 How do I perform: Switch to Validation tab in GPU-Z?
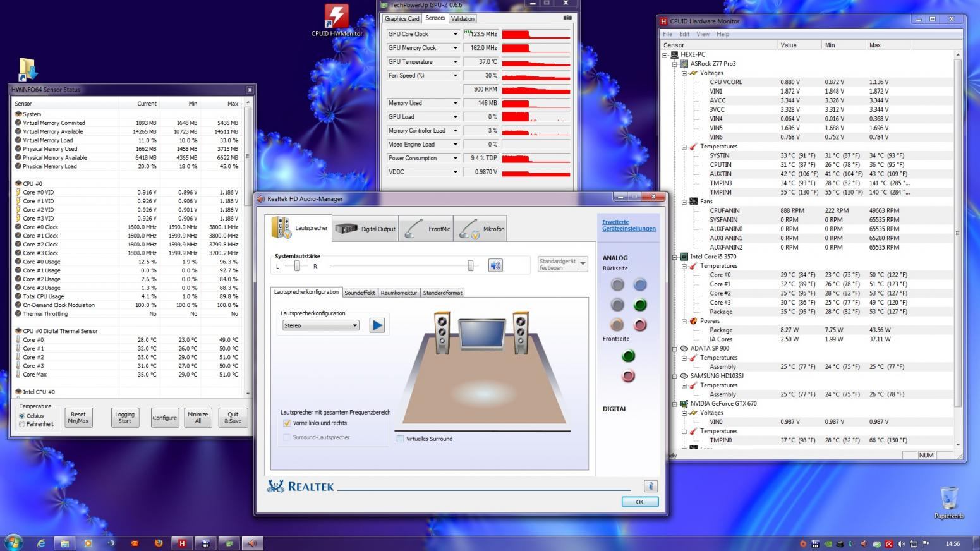[463, 19]
